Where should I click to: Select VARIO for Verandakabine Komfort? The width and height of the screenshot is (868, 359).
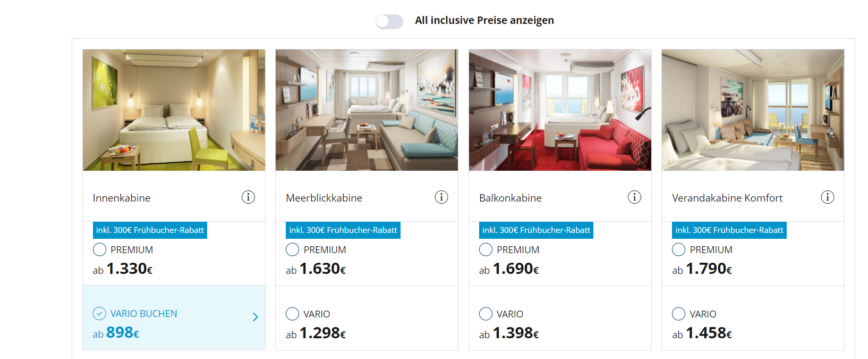tap(678, 314)
